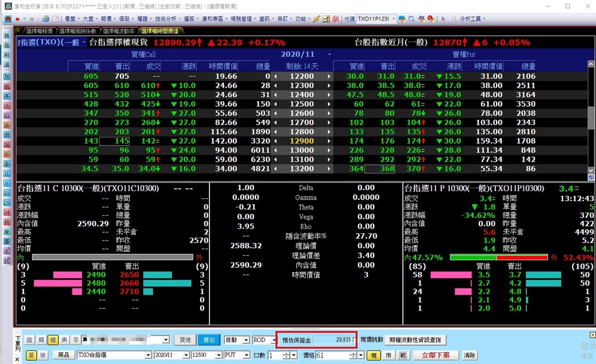
Task: Tick the checkbox next to 預估保證金 value
Action: tap(354, 340)
